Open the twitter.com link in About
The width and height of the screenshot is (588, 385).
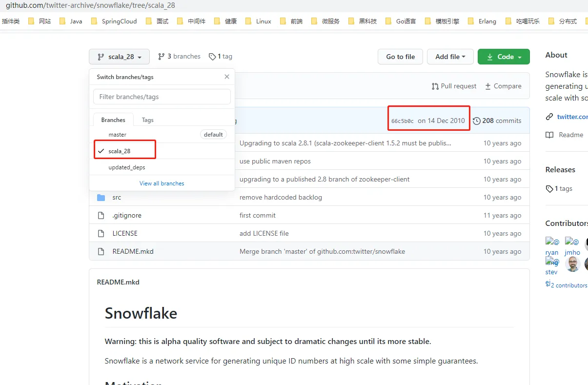point(572,117)
